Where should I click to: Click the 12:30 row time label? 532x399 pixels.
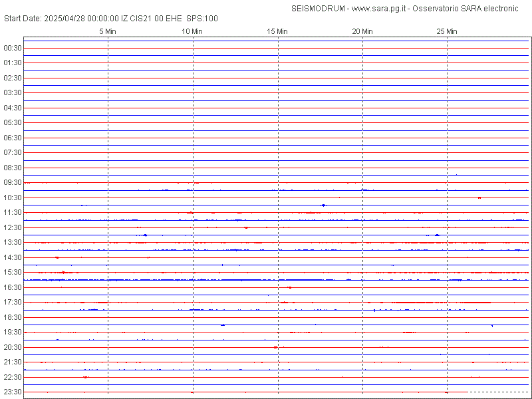point(13,227)
